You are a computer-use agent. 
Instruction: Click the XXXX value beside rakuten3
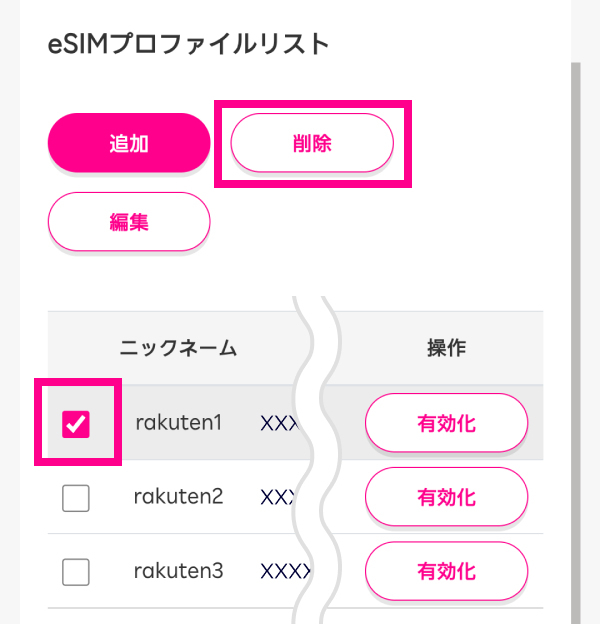[284, 572]
